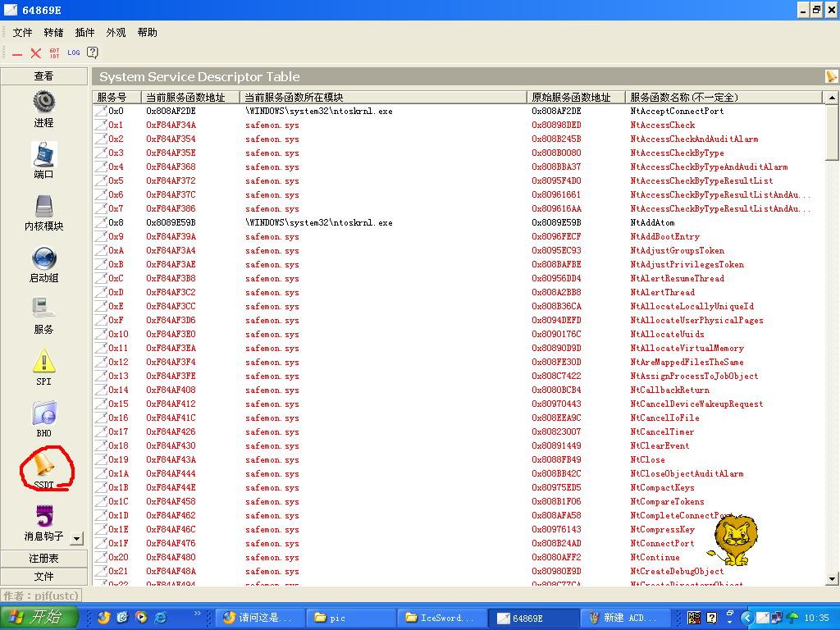Select the SPI warning icon
Image resolution: width=840 pixels, height=630 pixels.
coord(43,362)
